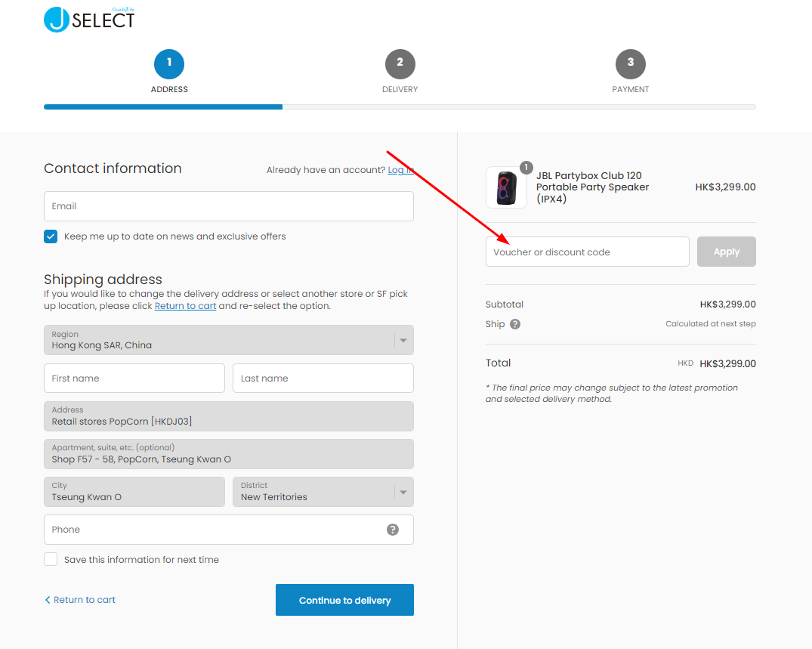Click the J SELECT logo
Image resolution: width=812 pixels, height=649 pixels.
click(x=89, y=20)
